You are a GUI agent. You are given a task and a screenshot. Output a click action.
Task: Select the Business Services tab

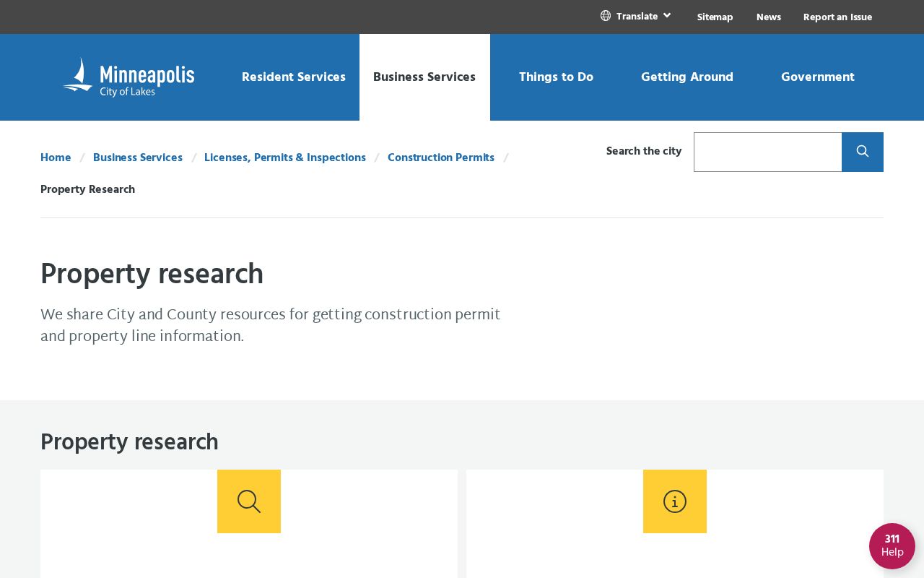point(424,77)
